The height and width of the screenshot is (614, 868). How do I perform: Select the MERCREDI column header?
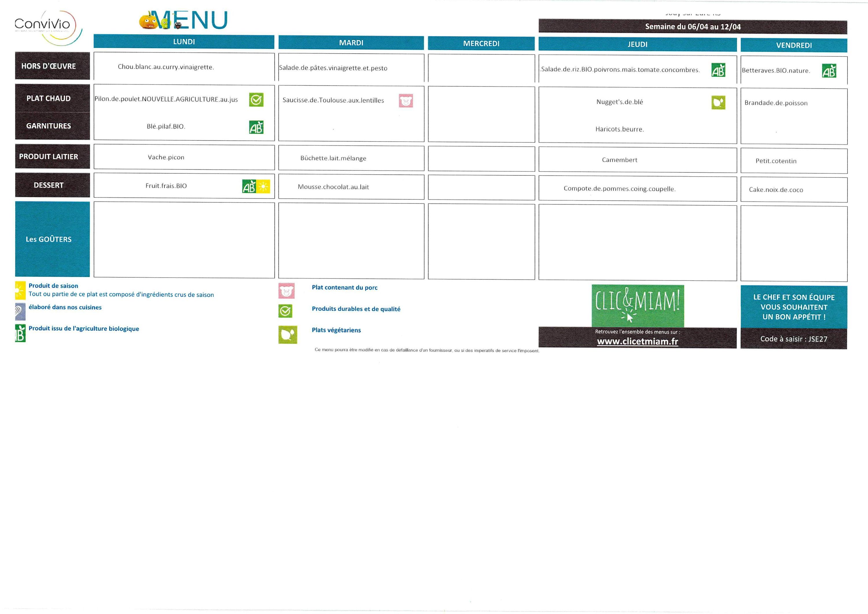coord(481,43)
